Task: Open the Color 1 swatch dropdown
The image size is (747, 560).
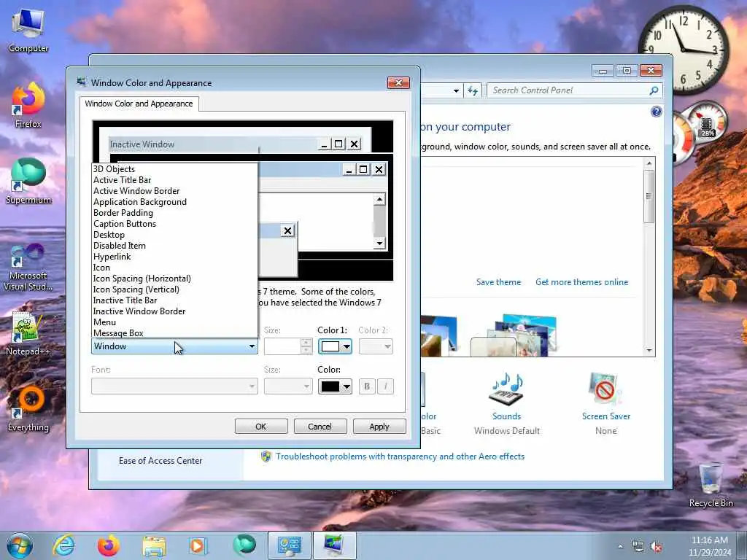Action: click(x=335, y=346)
